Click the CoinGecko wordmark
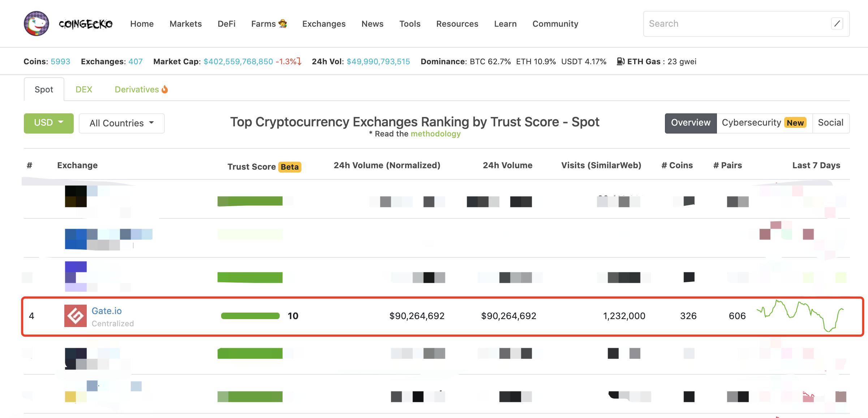This screenshot has width=868, height=418. (86, 24)
